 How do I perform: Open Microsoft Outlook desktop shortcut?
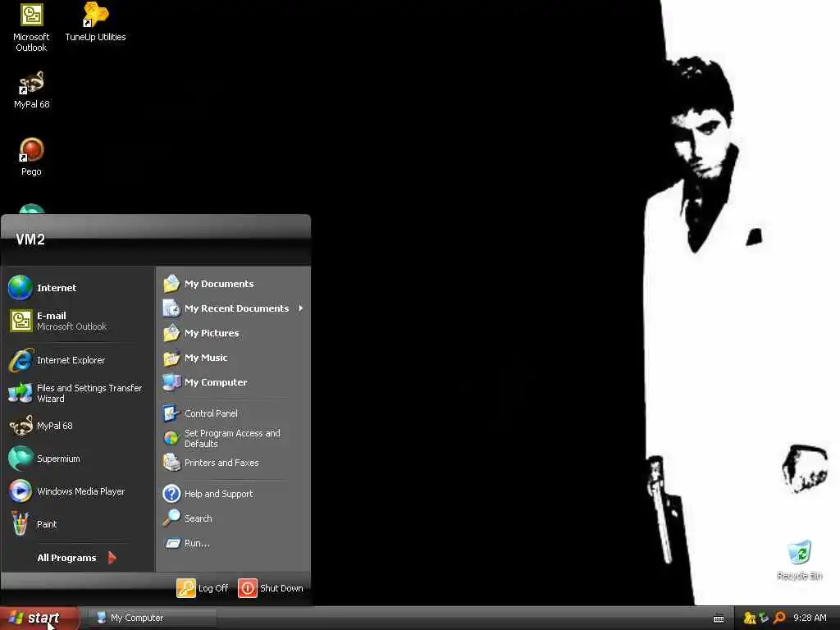coord(31,27)
